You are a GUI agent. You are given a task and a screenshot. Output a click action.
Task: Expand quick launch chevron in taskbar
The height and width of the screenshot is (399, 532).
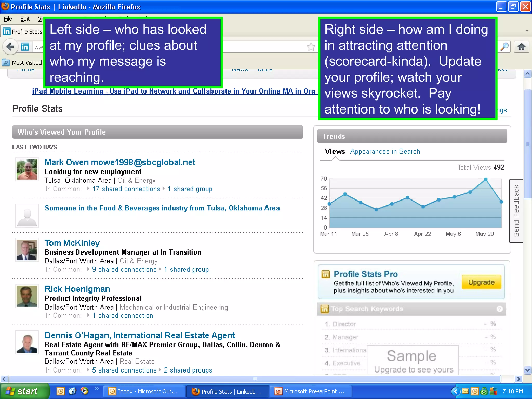tap(97, 388)
